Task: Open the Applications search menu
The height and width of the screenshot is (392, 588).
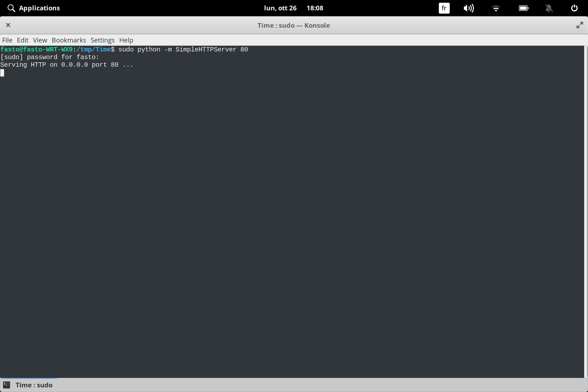Action: click(33, 8)
